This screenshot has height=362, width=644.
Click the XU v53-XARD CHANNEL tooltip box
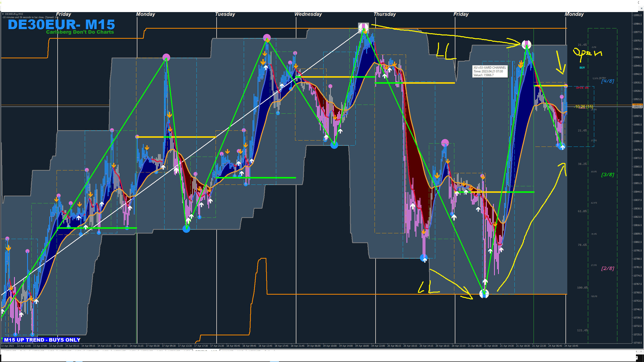click(x=490, y=71)
